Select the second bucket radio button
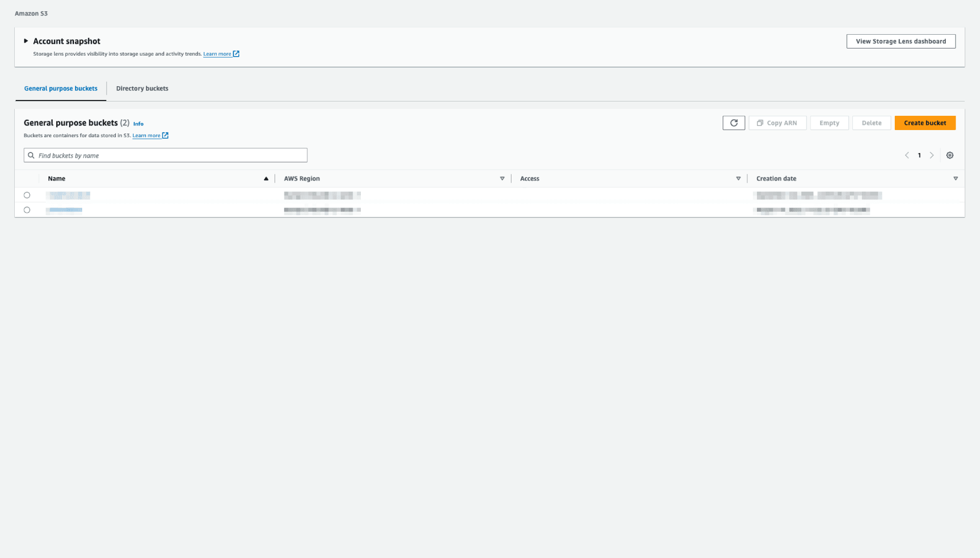This screenshot has width=980, height=558. [x=27, y=210]
